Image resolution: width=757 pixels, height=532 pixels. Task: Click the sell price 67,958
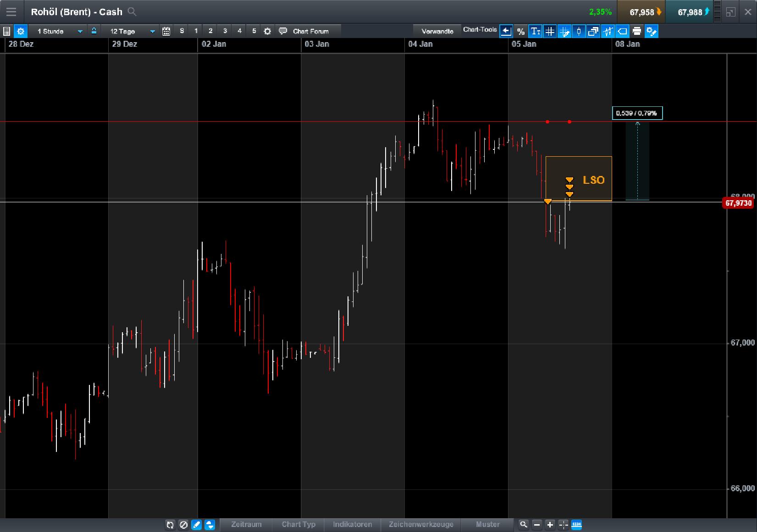pos(641,11)
